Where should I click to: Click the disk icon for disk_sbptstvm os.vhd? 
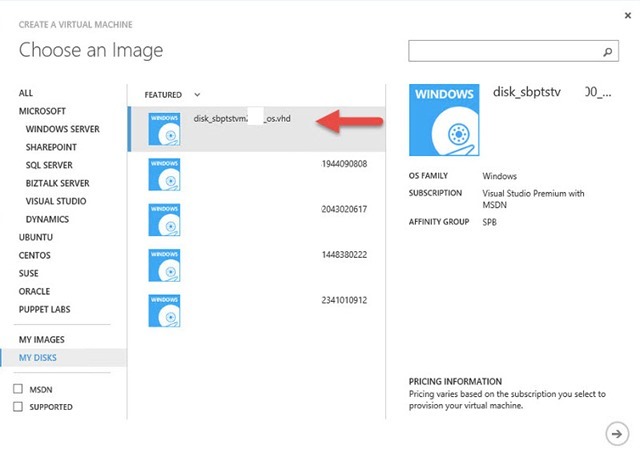(164, 129)
